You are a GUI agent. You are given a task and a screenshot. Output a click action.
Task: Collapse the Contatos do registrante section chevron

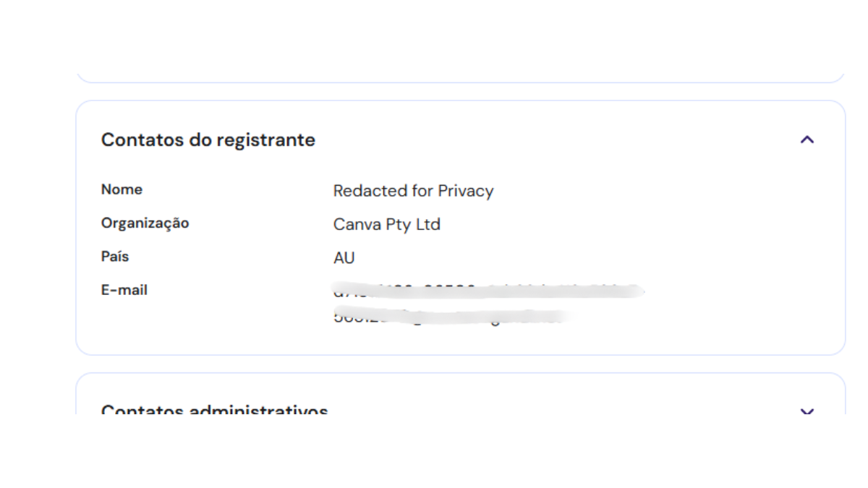(x=807, y=140)
